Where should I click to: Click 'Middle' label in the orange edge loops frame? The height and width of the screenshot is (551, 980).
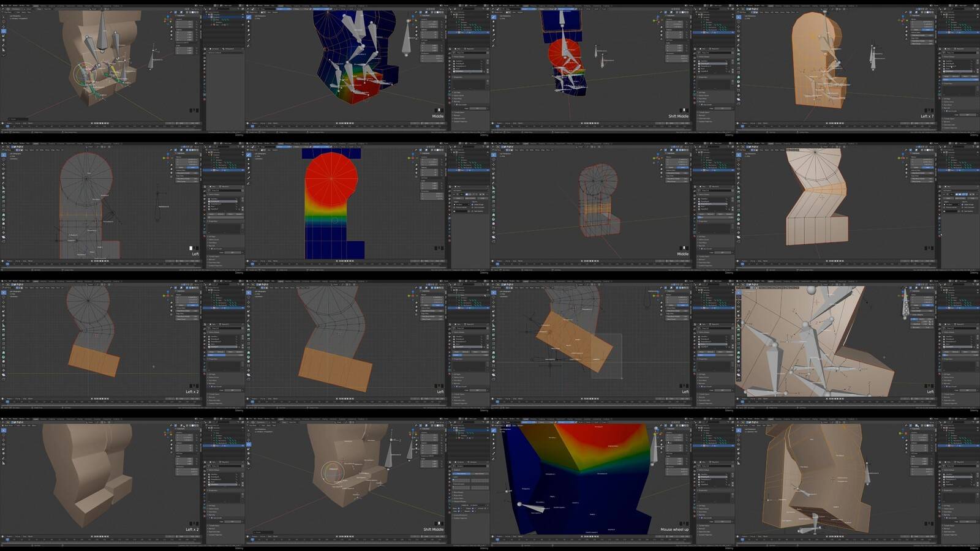pyautogui.click(x=683, y=254)
